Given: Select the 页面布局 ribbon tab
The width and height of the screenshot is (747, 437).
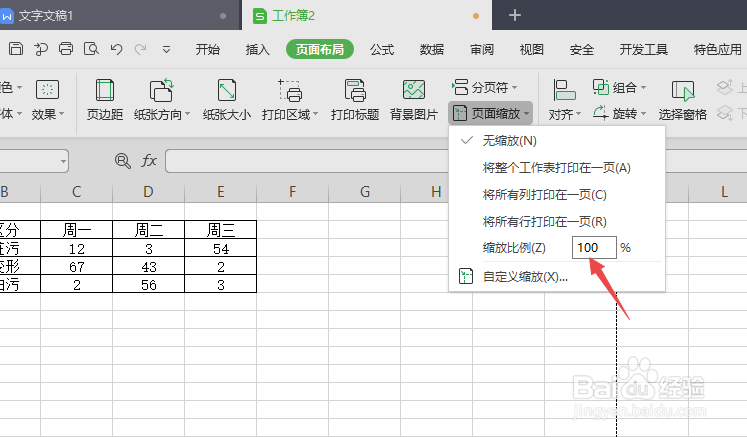Looking at the screenshot, I should 320,50.
